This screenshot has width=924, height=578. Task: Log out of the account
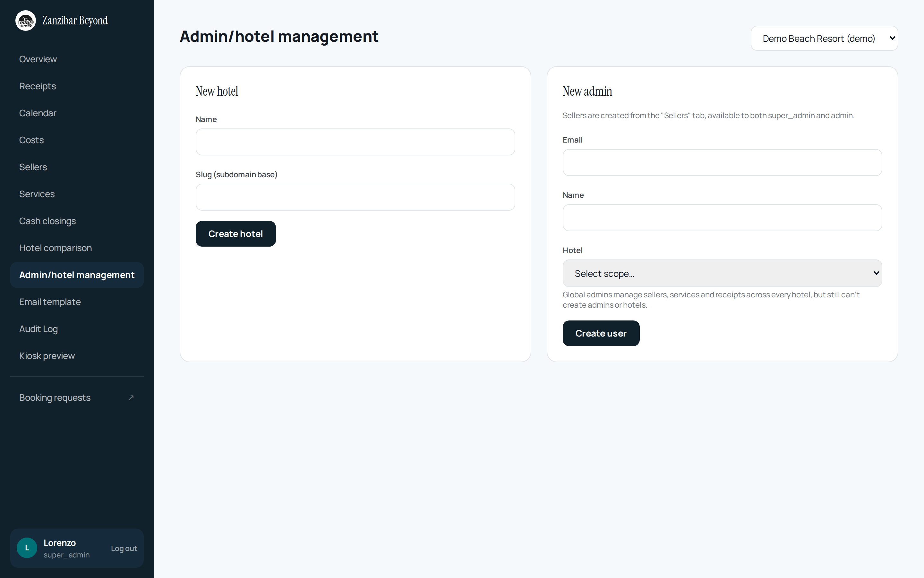(124, 548)
